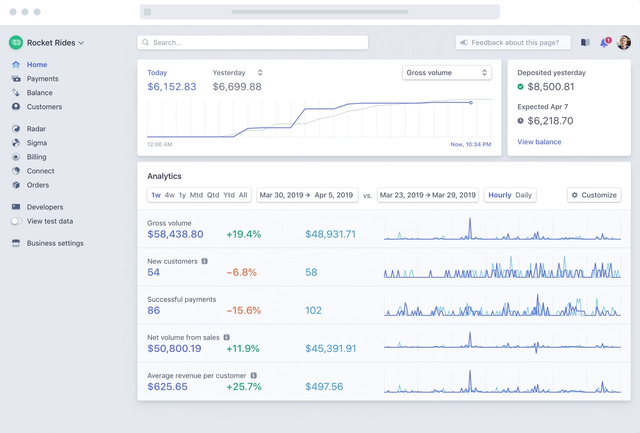This screenshot has height=433, width=640.
Task: Click the View balance link
Action: 539,142
